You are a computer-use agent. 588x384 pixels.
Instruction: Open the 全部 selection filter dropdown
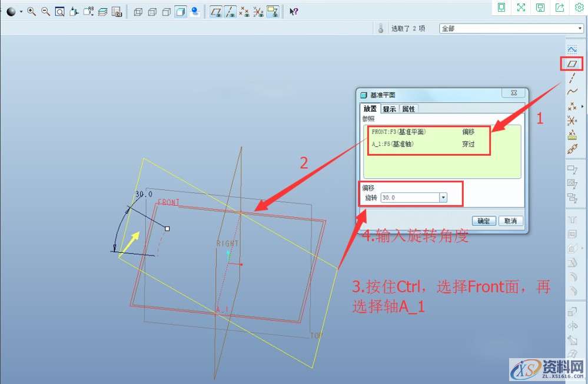579,27
